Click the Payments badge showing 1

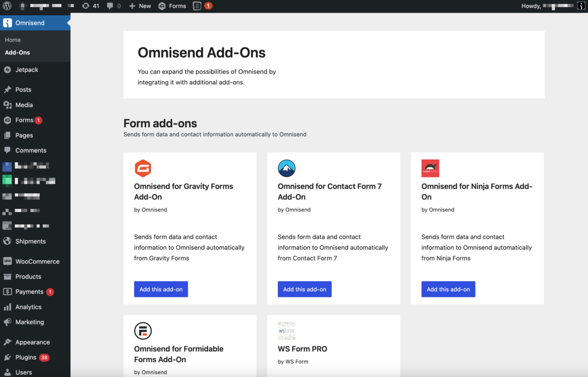(x=50, y=292)
